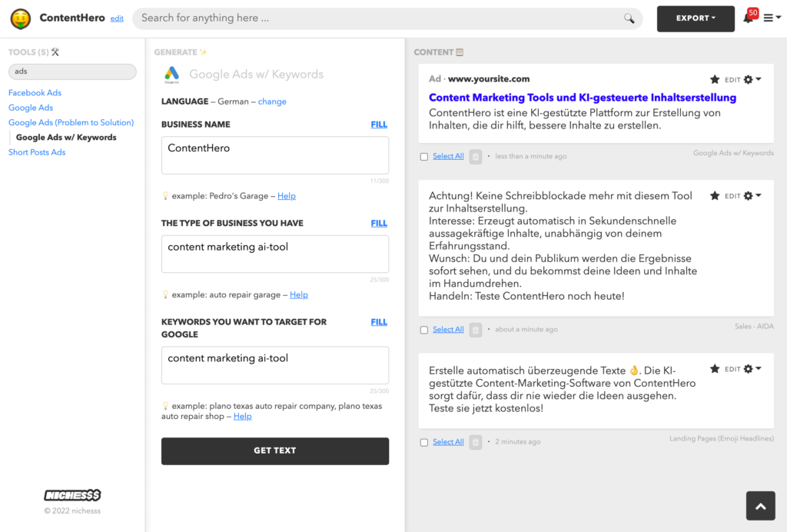The width and height of the screenshot is (787, 532).
Task: Click the lightbulb icon by auto repair garage
Action: coord(165,294)
